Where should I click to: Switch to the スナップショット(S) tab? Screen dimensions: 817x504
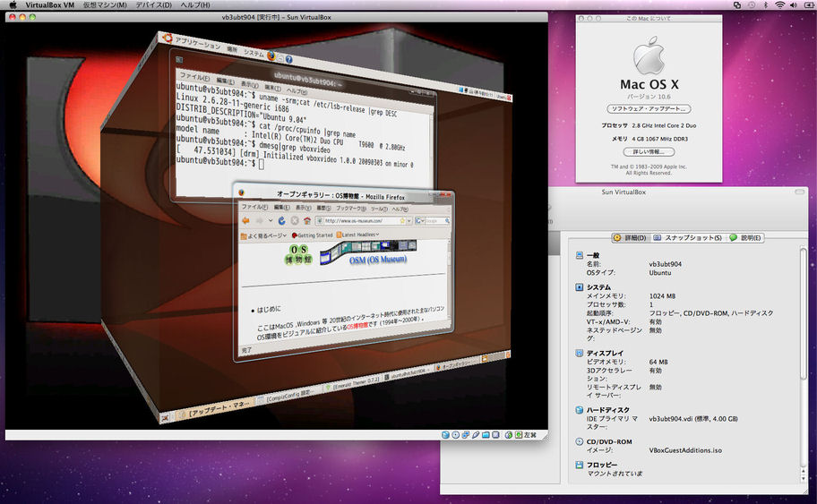(x=688, y=237)
